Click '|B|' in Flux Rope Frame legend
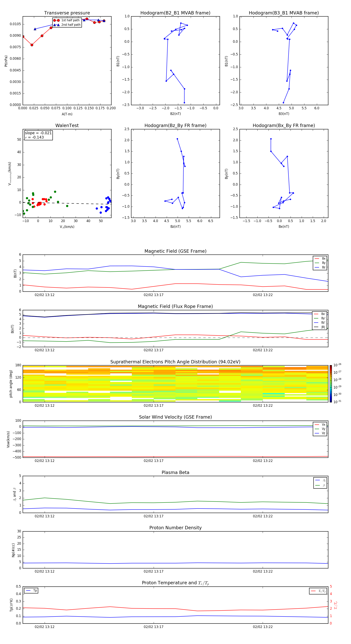The width and height of the screenshot is (351, 644). [320, 327]
